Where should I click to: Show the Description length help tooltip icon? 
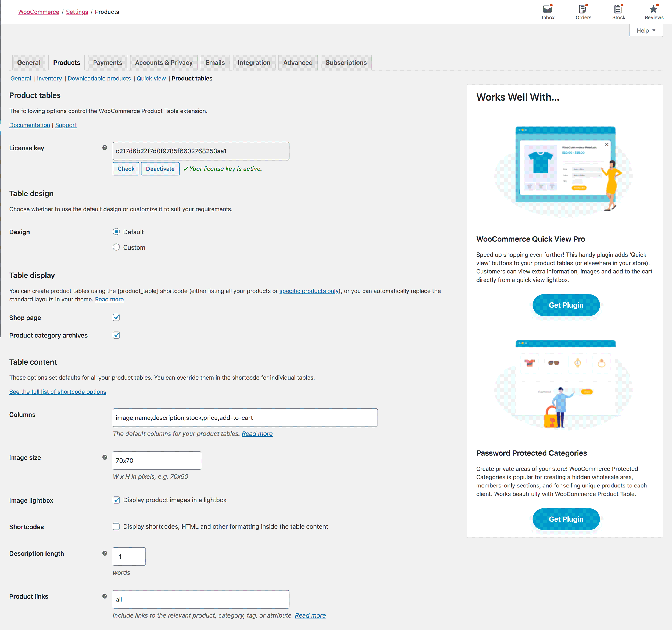tap(105, 553)
